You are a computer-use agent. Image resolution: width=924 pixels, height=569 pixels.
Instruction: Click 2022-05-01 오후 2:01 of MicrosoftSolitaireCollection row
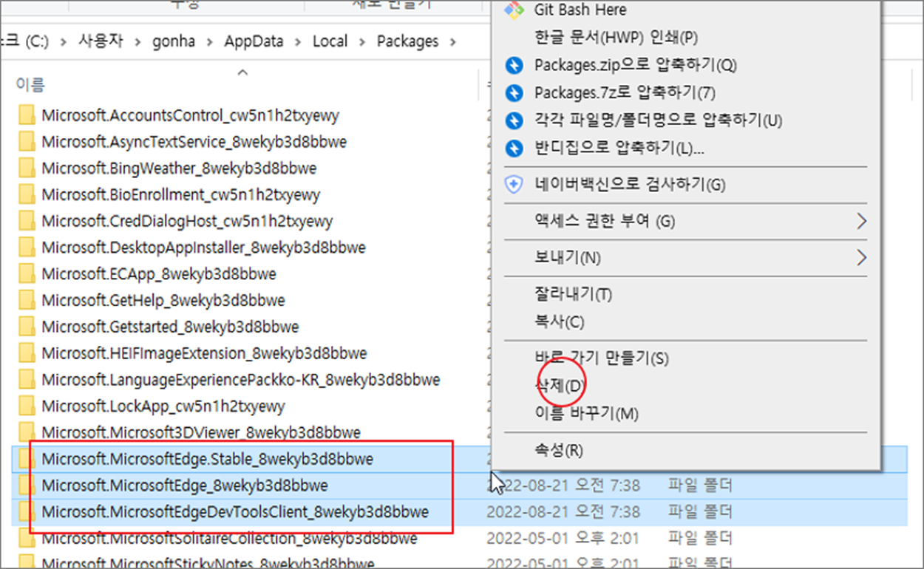563,538
